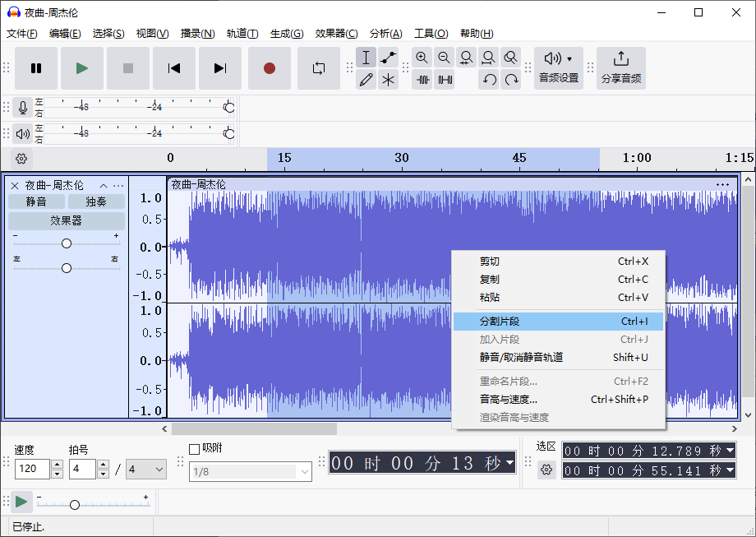This screenshot has height=537, width=756.
Task: Click the zoom in icon
Action: (x=422, y=58)
